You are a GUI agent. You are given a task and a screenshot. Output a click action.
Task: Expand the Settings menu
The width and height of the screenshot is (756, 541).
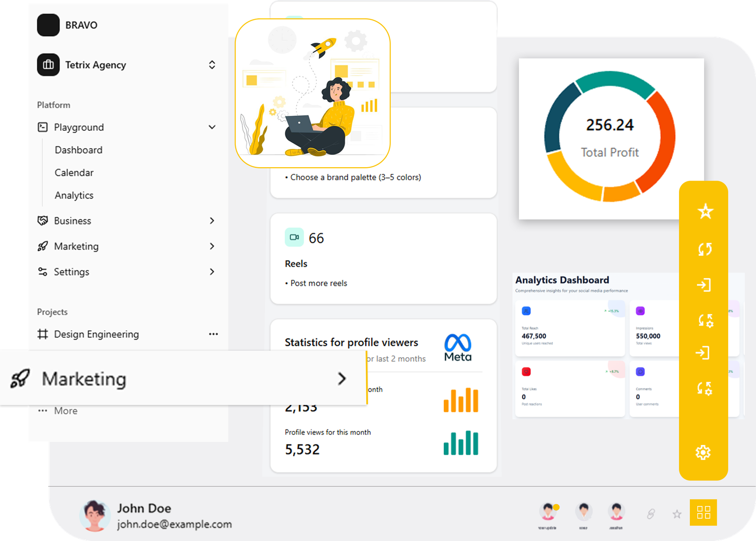pos(212,272)
